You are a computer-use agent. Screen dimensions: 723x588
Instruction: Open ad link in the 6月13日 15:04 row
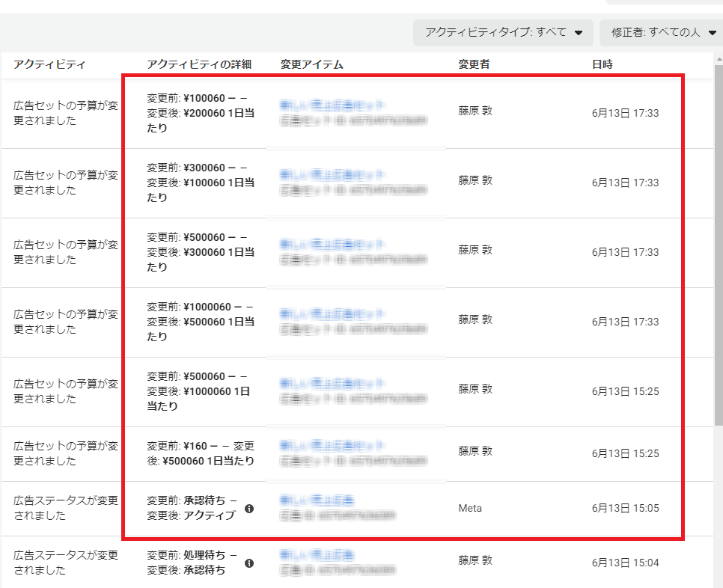click(x=317, y=555)
